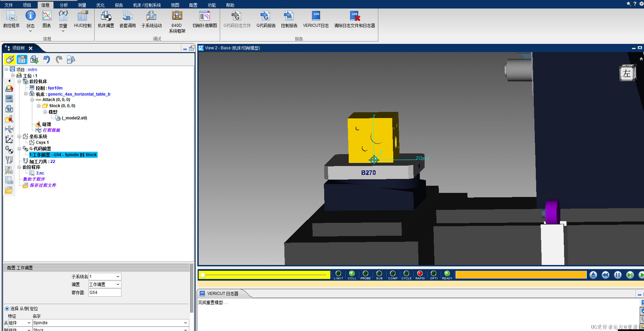Image resolution: width=644 pixels, height=331 pixels.
Task: Click the single step playback button
Action: [x=630, y=275]
